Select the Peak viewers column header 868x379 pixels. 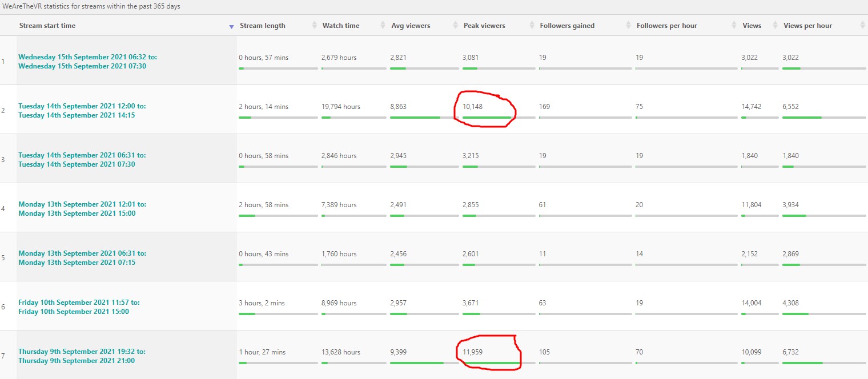tap(484, 26)
